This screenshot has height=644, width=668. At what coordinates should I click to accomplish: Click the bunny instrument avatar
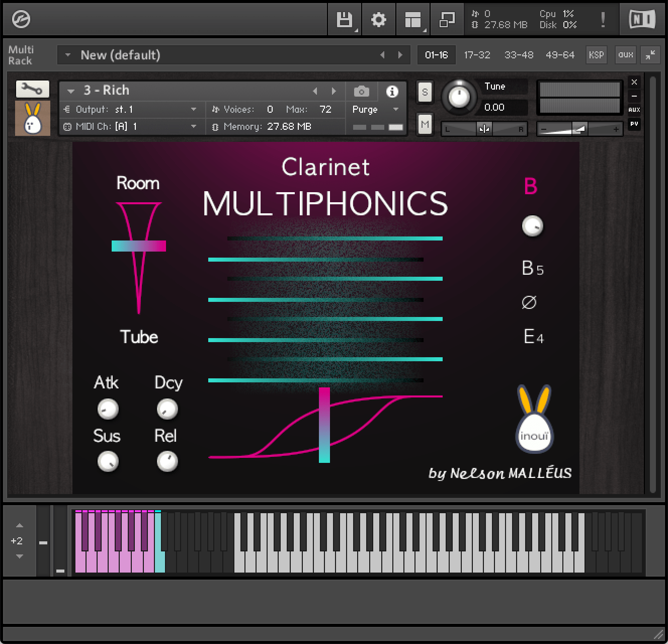pos(32,118)
